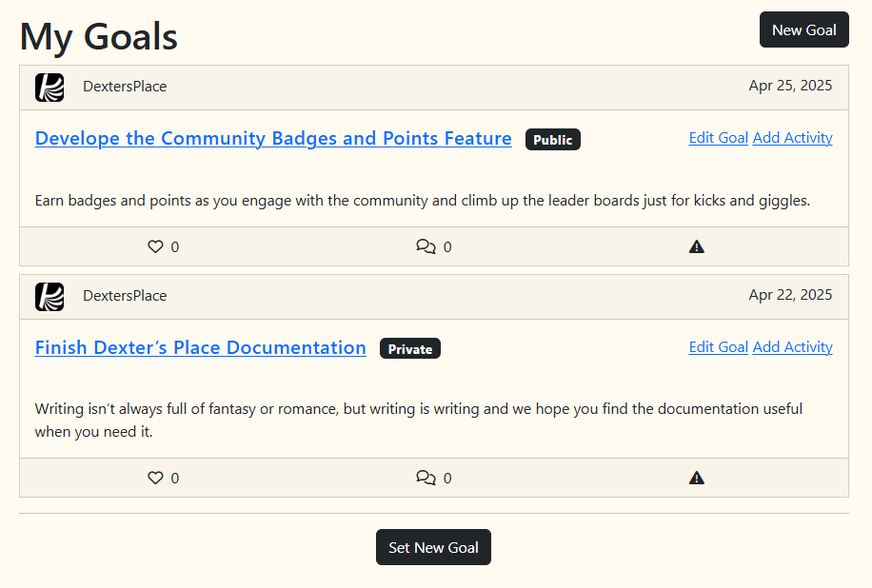Click DextersPlace avatar on the Apr 25 goal
The width and height of the screenshot is (872, 588).
pos(50,88)
